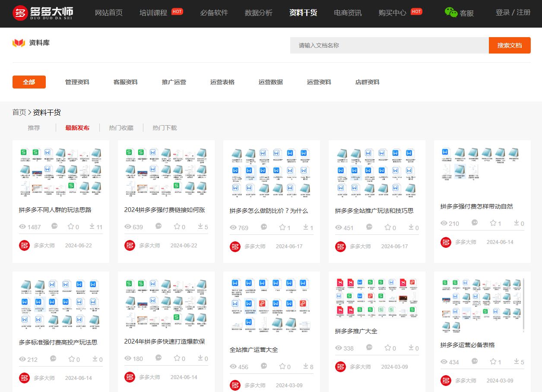Switch to 热门收藏 sort tab
The width and height of the screenshot is (542, 392).
121,128
